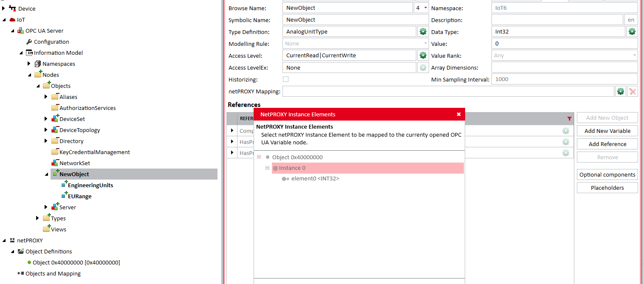This screenshot has width=644, height=284.
Task: Click the Value input field
Action: pos(565,43)
